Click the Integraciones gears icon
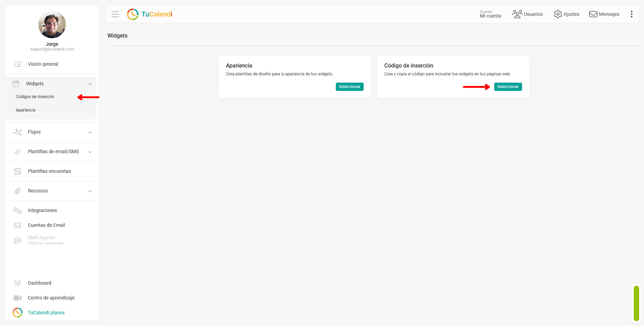This screenshot has height=326, width=644. [x=18, y=210]
